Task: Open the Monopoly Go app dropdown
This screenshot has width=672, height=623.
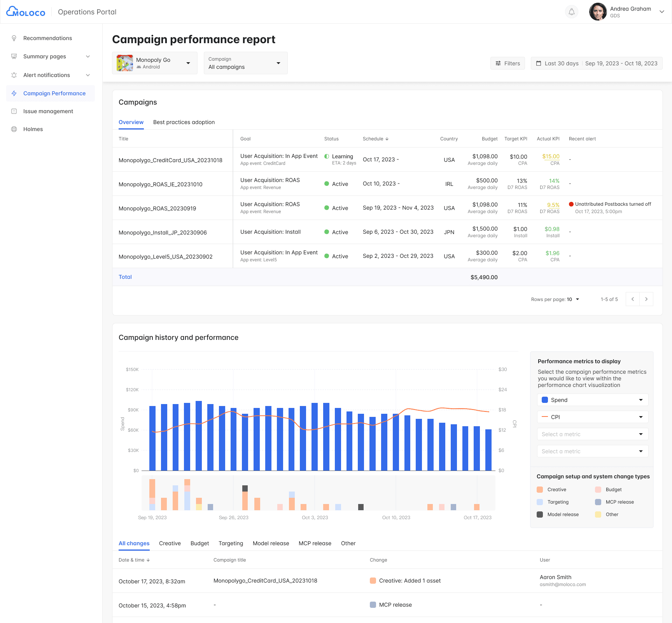Action: click(x=155, y=63)
